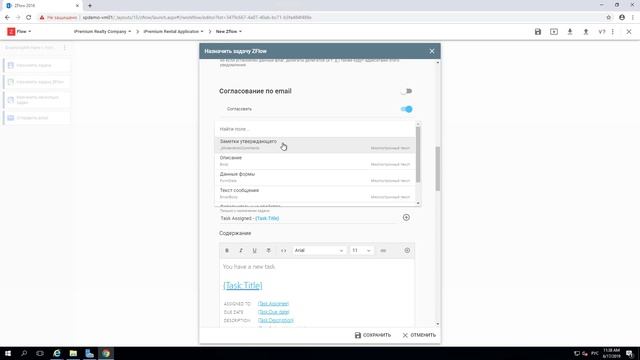Click the Task Assigned subject field
The height and width of the screenshot is (360, 640).
[x=308, y=218]
